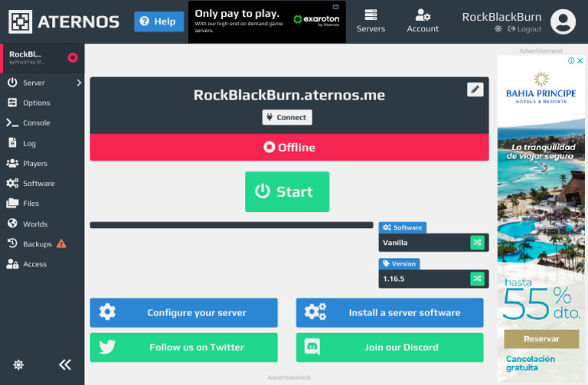Edit the server address with pencil icon
Image resolution: width=588 pixels, height=385 pixels.
[x=475, y=90]
